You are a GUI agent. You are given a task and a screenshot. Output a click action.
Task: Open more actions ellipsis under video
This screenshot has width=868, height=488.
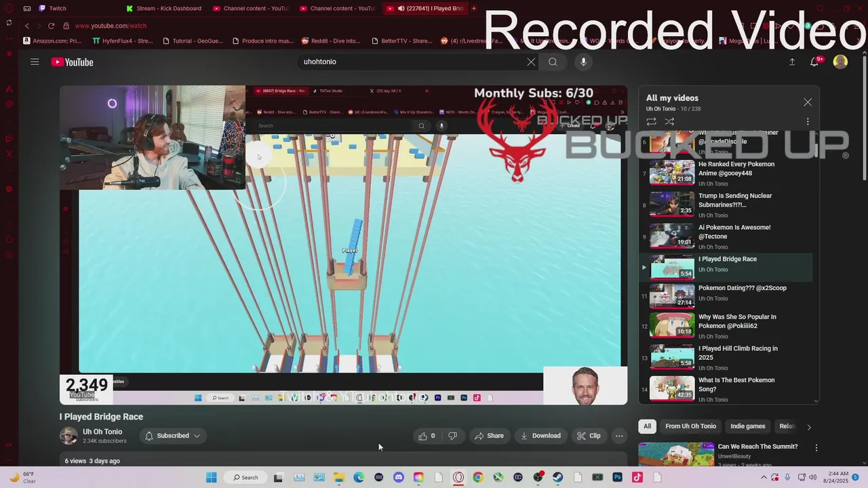coord(619,436)
